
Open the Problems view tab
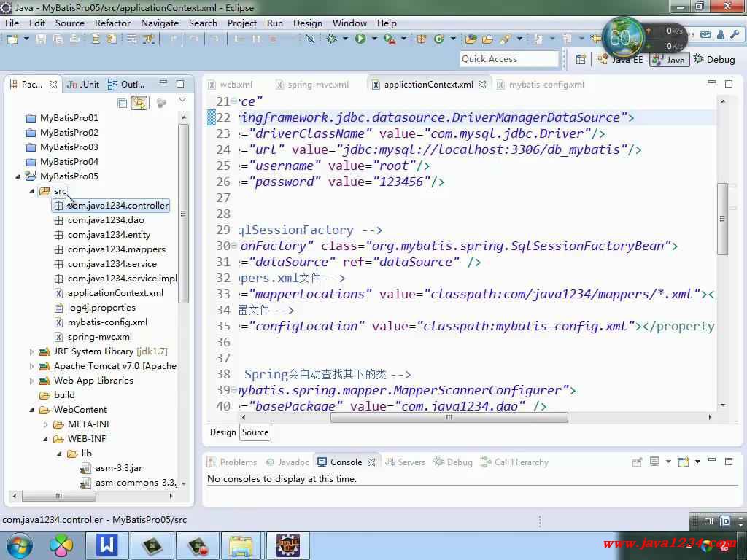click(x=232, y=462)
